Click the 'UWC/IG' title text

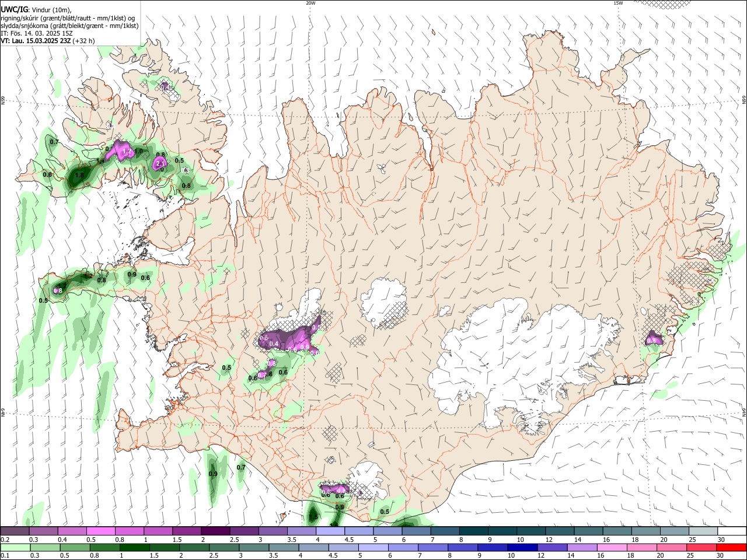pyautogui.click(x=14, y=10)
